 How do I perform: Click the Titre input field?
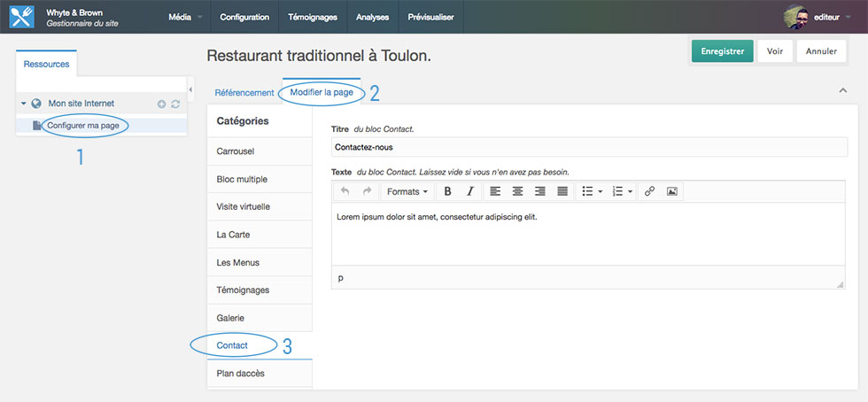pos(589,147)
